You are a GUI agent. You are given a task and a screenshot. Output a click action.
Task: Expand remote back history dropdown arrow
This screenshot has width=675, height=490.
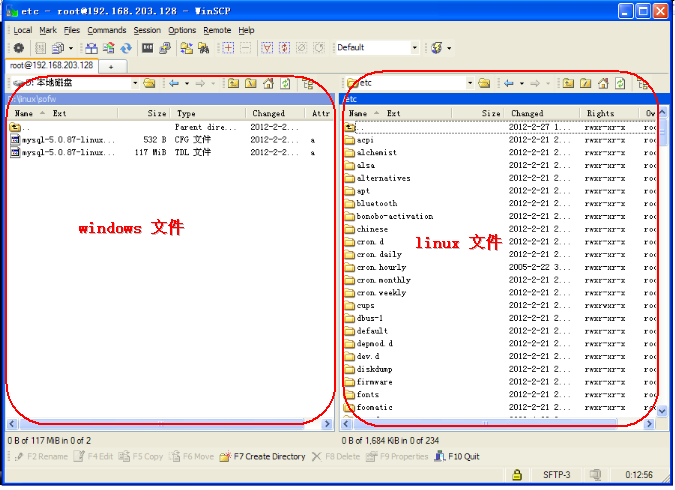tap(522, 84)
